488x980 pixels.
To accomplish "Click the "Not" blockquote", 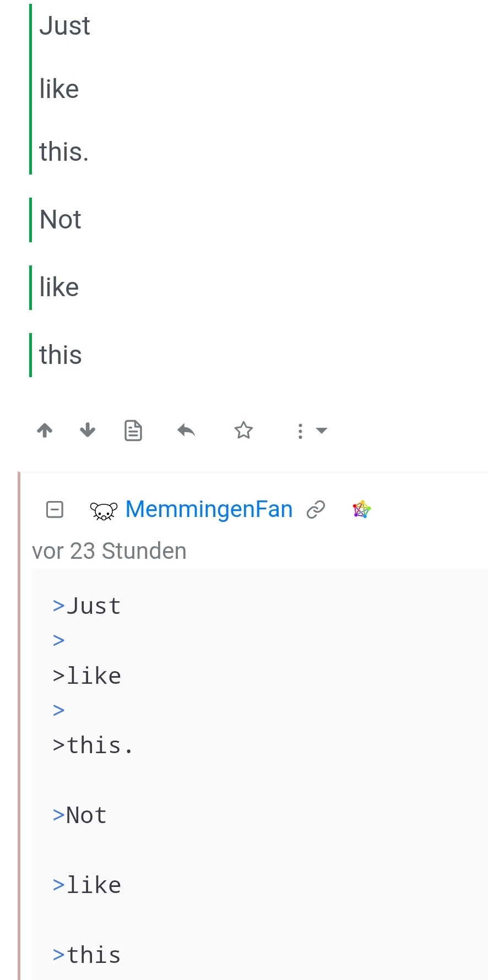I will [x=61, y=220].
